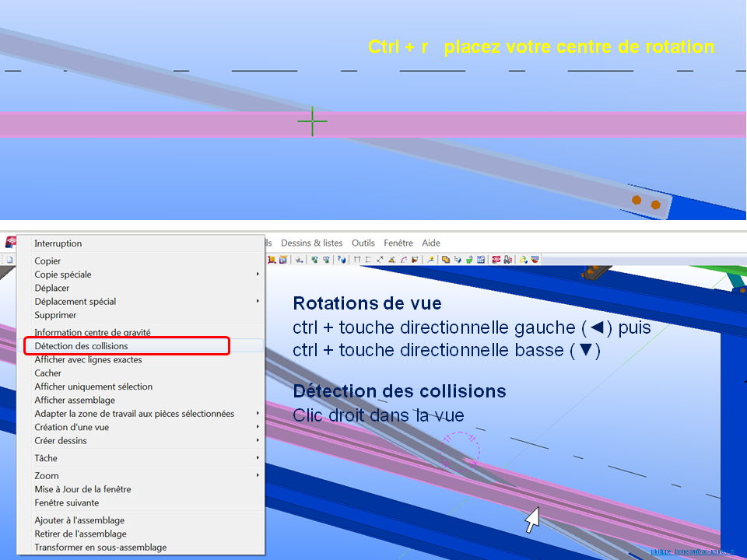Expand the Copie spéciale submenu
The image size is (747, 560).
(x=141, y=275)
